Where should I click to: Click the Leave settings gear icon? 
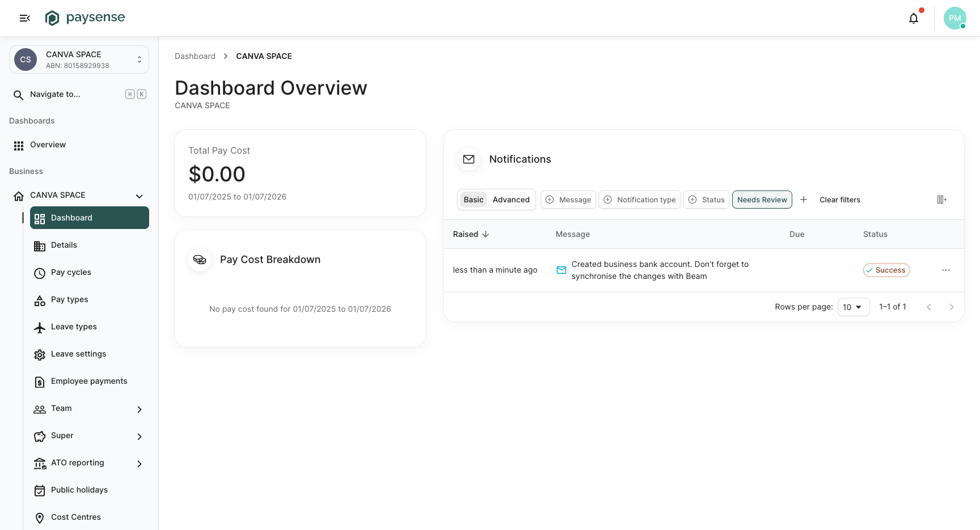point(40,355)
